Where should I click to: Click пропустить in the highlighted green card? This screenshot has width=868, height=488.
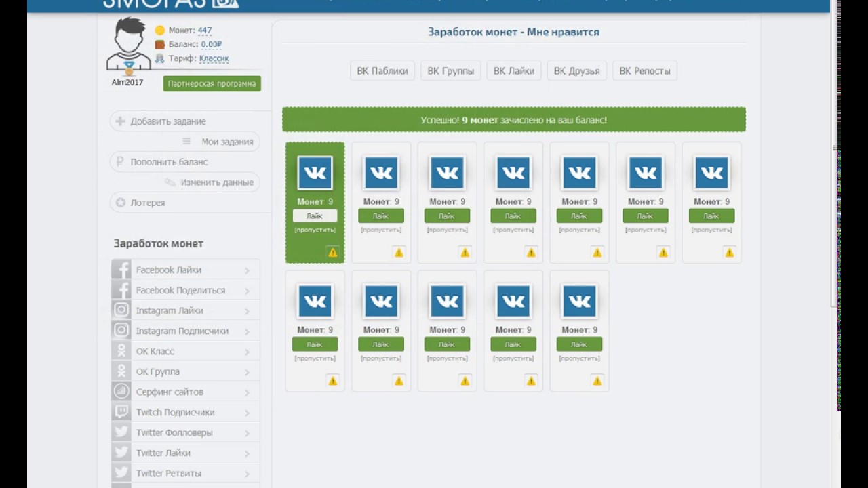pos(315,230)
